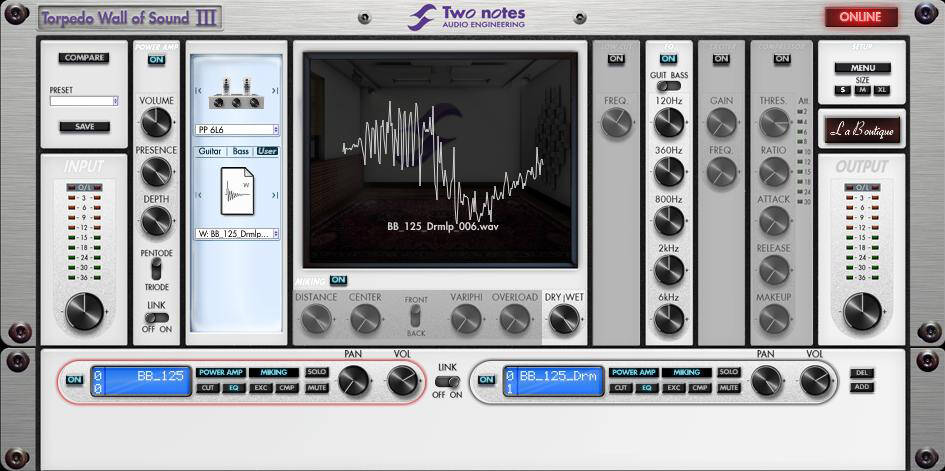The height and width of the screenshot is (471, 945).
Task: Click CUT button on BB_125_Drm channel
Action: (x=620, y=388)
